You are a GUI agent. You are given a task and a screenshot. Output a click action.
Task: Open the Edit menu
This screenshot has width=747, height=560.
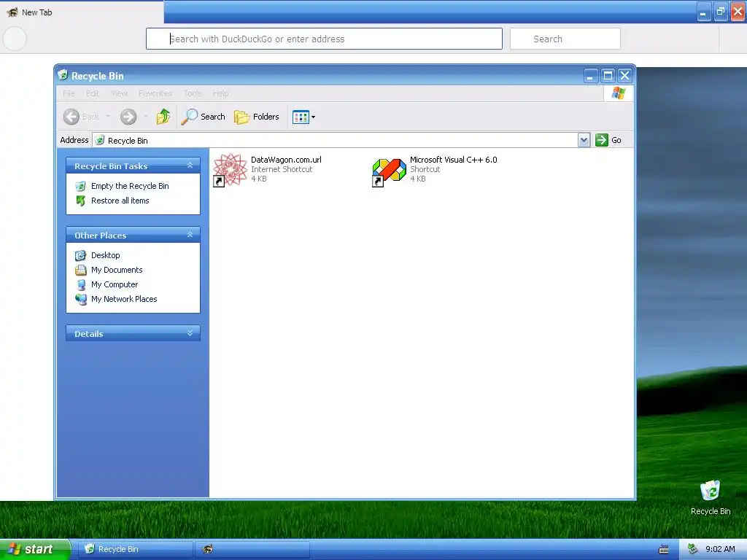[x=93, y=93]
